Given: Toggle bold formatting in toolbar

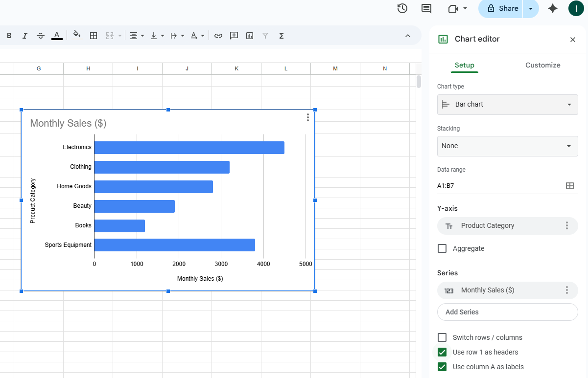Looking at the screenshot, I should [x=9, y=36].
